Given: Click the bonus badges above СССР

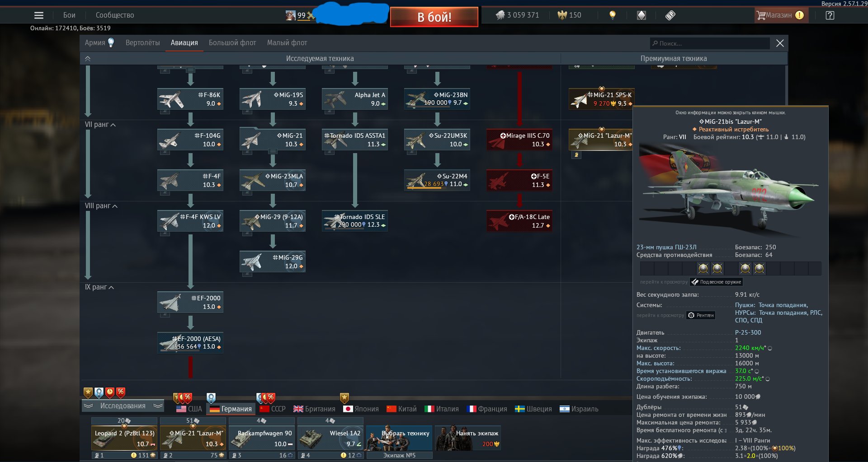Looking at the screenshot, I should [266, 398].
